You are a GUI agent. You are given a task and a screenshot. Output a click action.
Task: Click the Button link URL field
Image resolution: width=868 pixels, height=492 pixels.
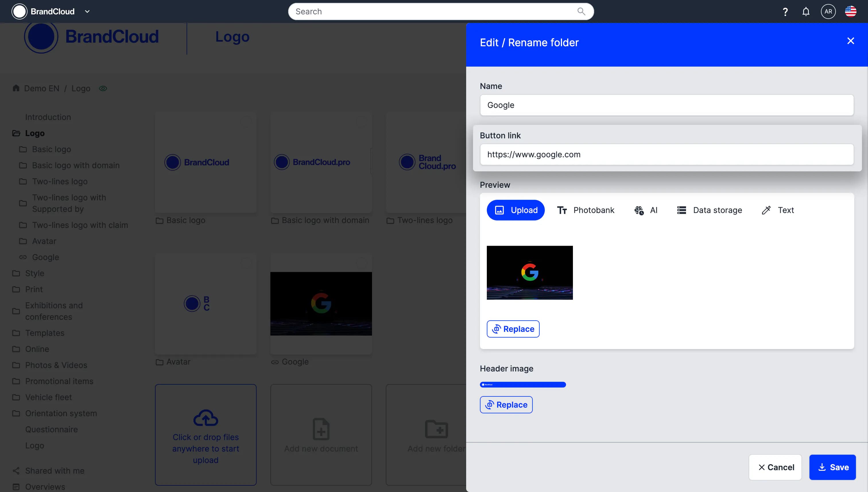coord(666,154)
